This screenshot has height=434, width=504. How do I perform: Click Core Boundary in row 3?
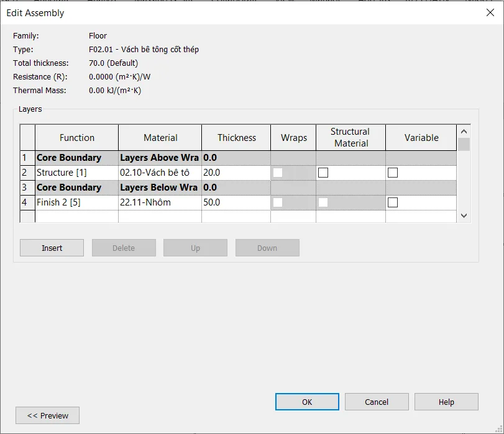coord(76,188)
